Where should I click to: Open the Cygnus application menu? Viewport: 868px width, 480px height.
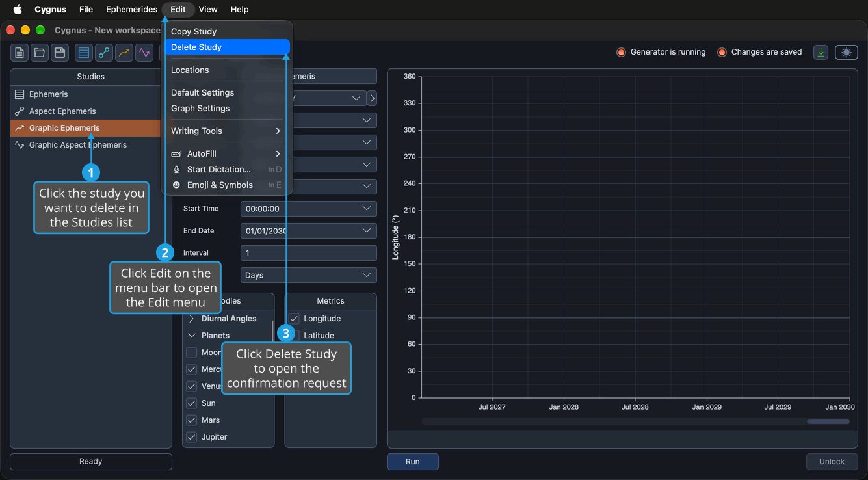click(x=50, y=9)
